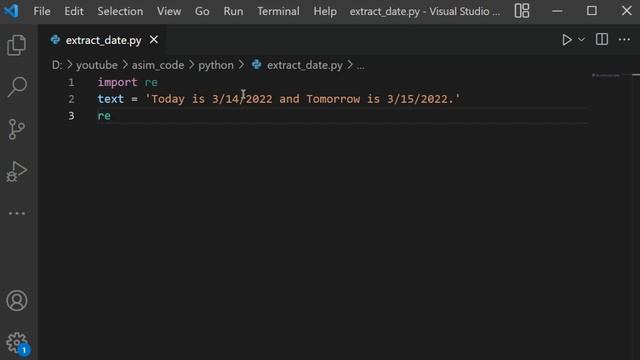Open the Manage gear settings icon
This screenshot has width=640, height=360.
click(17, 343)
